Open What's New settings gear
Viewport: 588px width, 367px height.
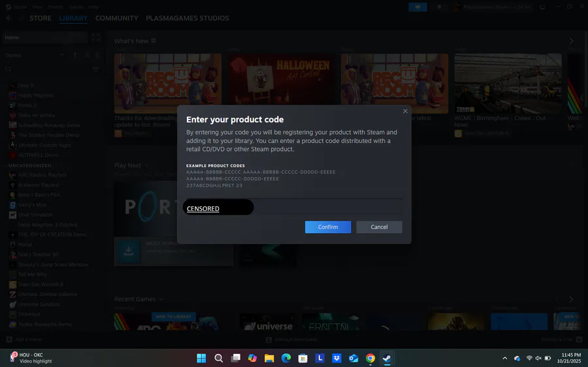(x=154, y=40)
